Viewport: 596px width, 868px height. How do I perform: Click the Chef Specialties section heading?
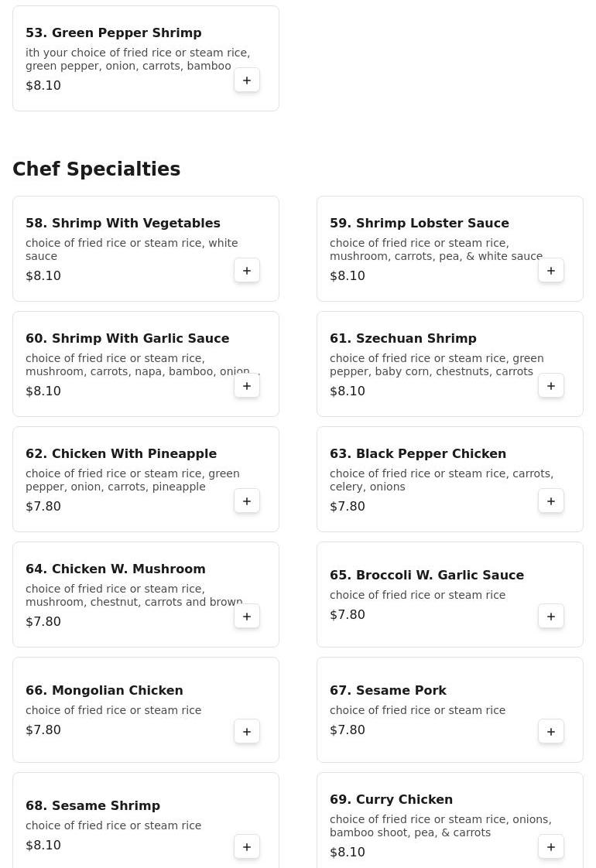97,169
